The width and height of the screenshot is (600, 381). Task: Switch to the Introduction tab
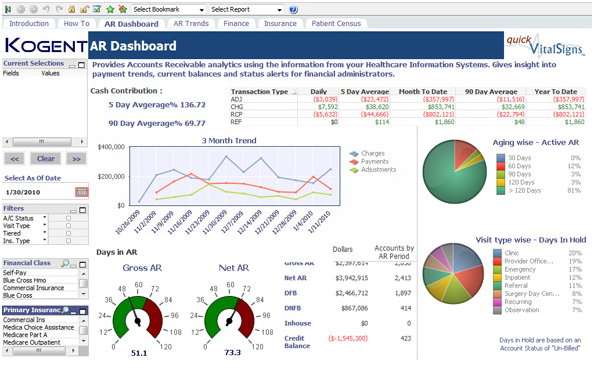(29, 23)
